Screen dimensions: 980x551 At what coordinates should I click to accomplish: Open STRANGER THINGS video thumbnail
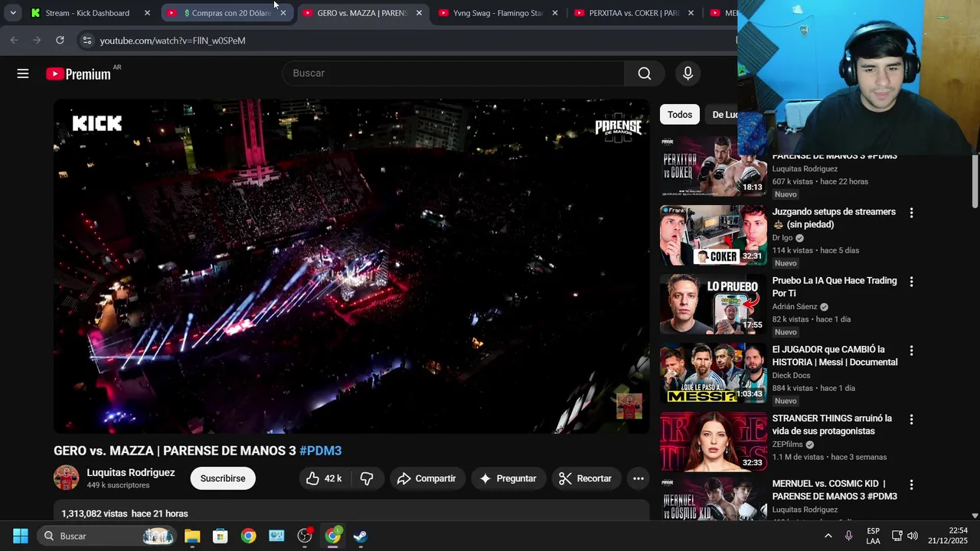pos(714,442)
